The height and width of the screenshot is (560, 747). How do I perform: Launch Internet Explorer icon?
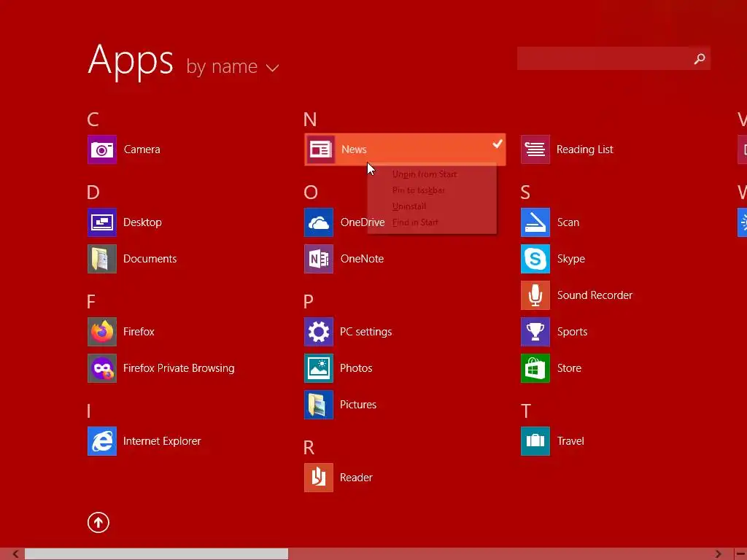tap(102, 441)
